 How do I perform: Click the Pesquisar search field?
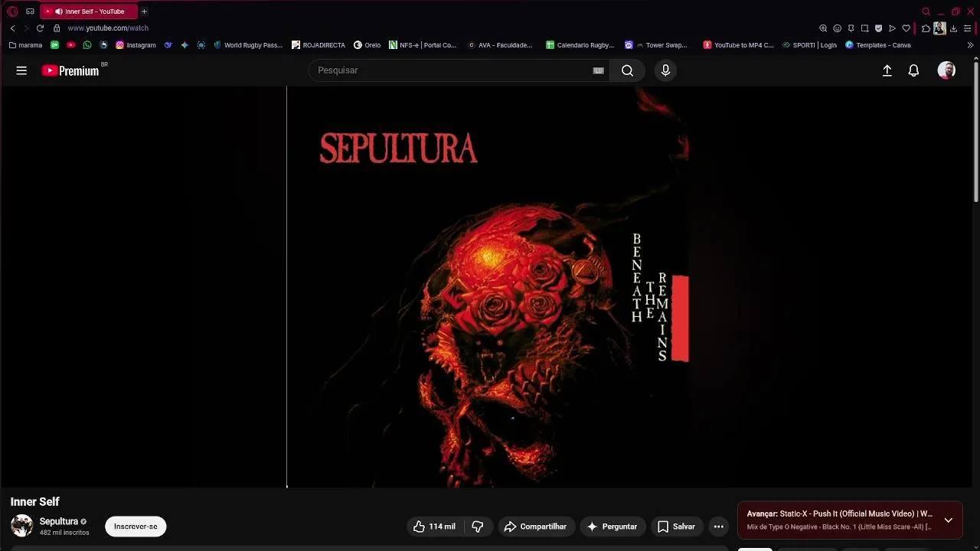(x=452, y=70)
